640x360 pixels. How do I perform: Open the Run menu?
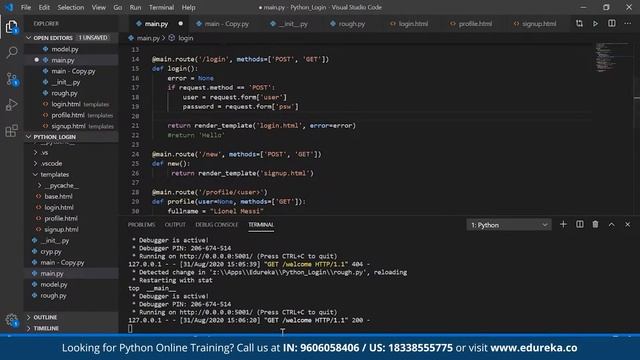135,7
